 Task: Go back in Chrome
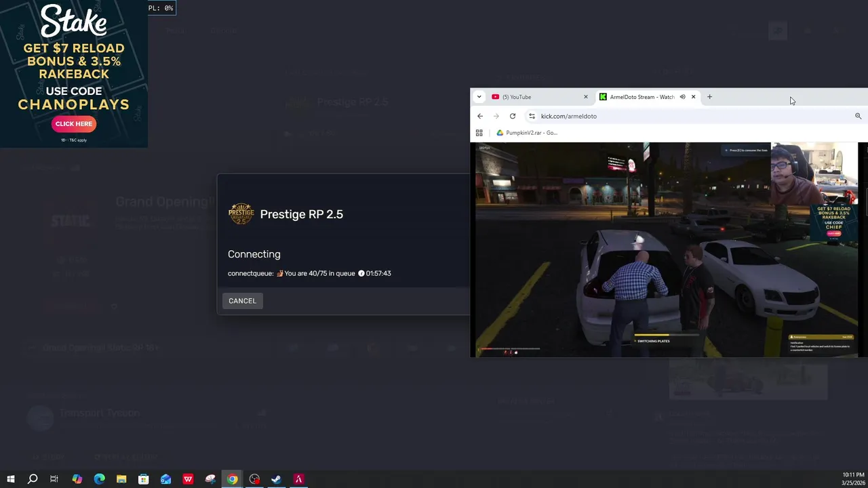click(x=480, y=116)
